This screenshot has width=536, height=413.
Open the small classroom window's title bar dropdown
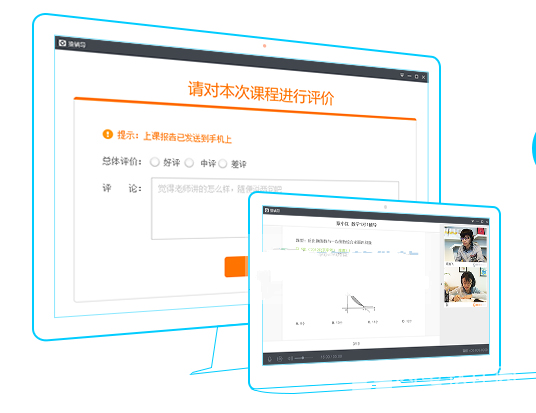[473, 222]
